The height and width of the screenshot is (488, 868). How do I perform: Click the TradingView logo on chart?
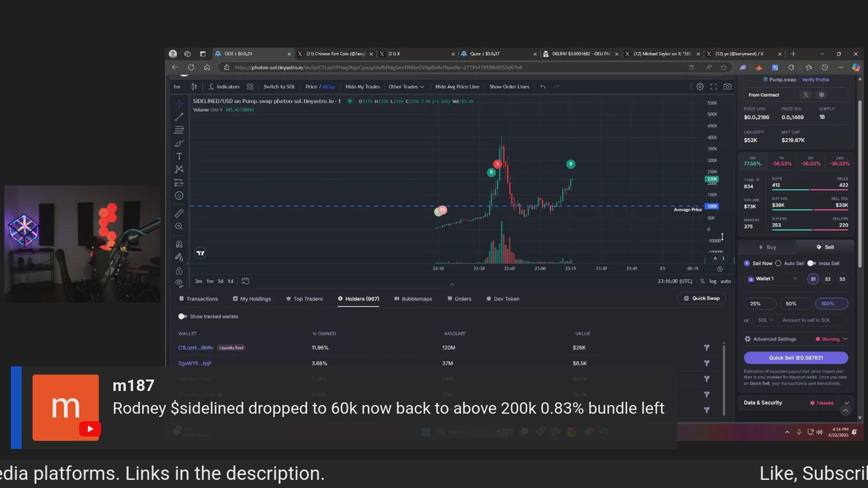[x=200, y=253]
